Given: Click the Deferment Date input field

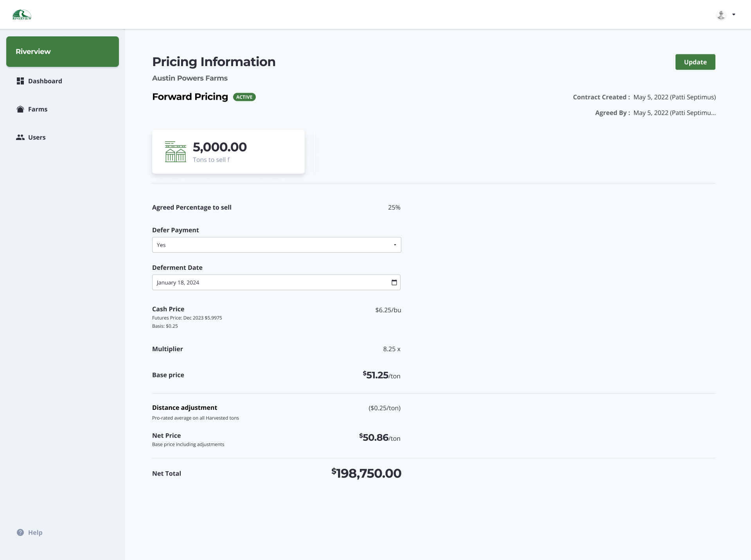Looking at the screenshot, I should tap(270, 282).
